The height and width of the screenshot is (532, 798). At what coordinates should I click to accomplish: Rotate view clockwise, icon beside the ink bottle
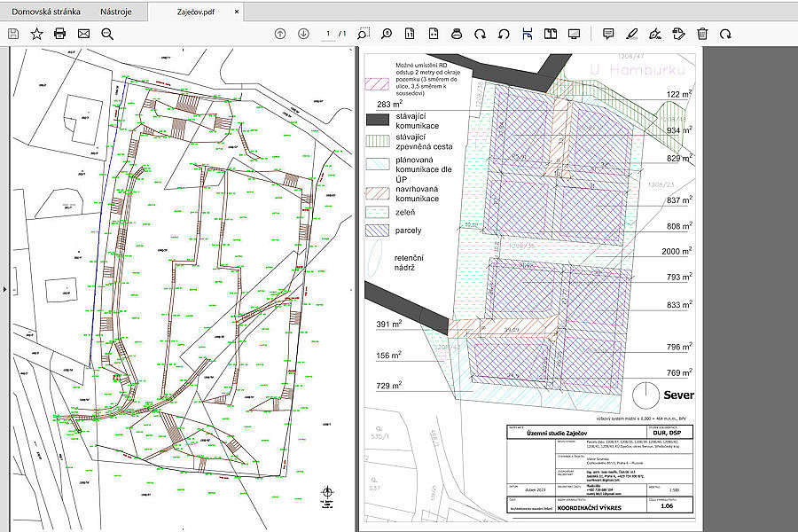[x=480, y=34]
